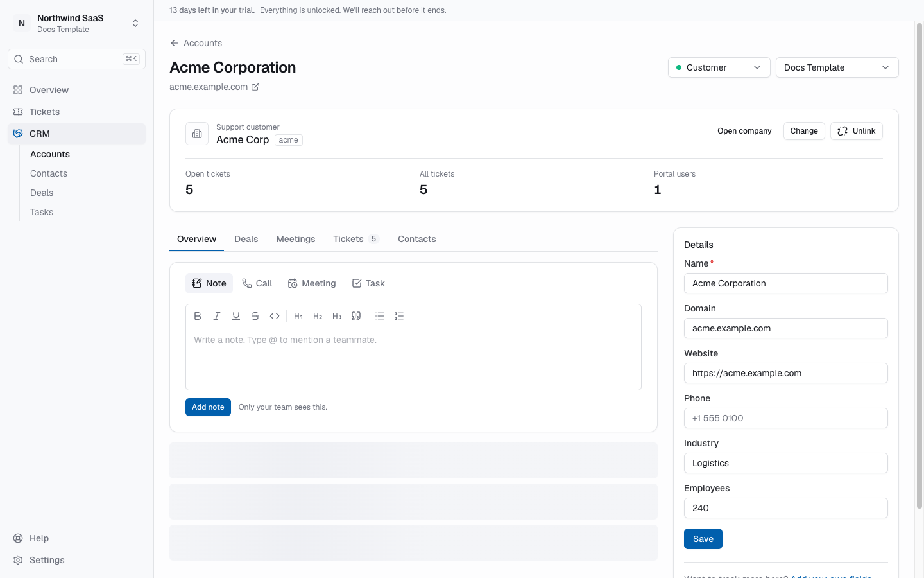Unlink the support customer
The width and height of the screenshot is (924, 578).
click(857, 131)
